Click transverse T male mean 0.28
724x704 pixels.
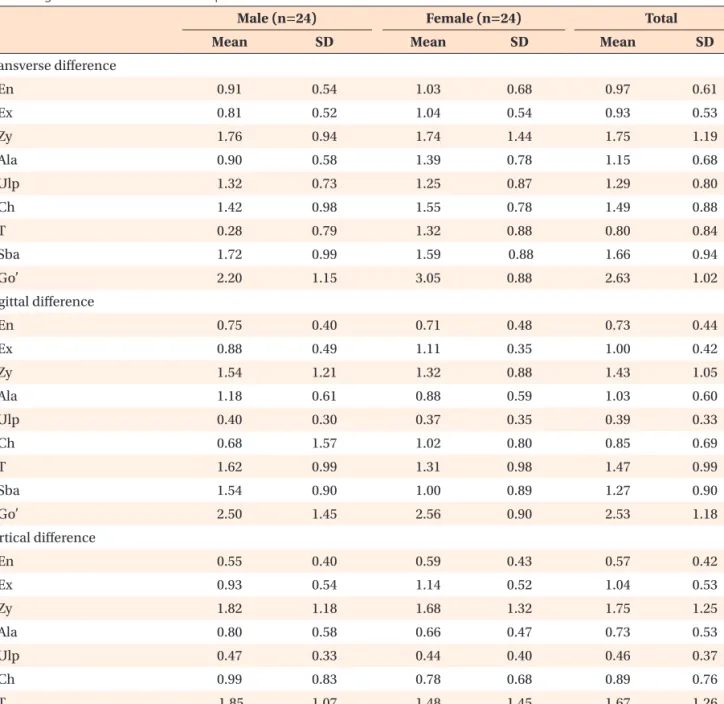pyautogui.click(x=229, y=231)
